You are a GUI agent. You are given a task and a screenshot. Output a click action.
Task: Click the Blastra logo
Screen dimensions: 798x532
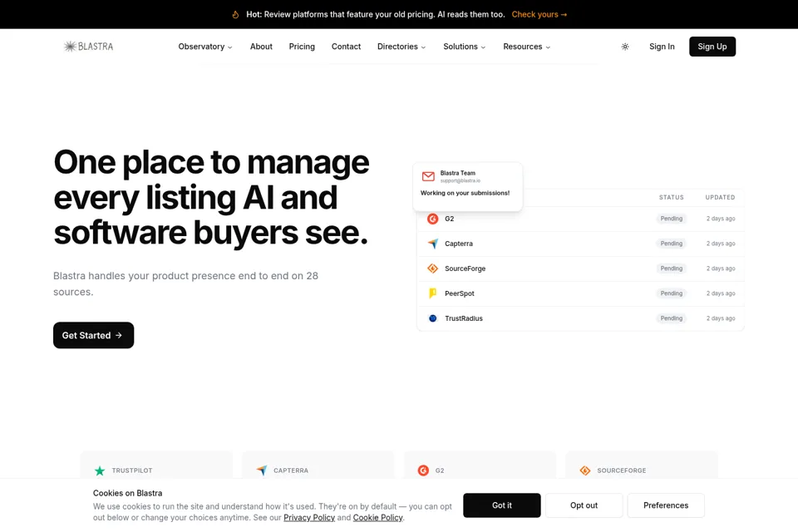[x=89, y=47]
